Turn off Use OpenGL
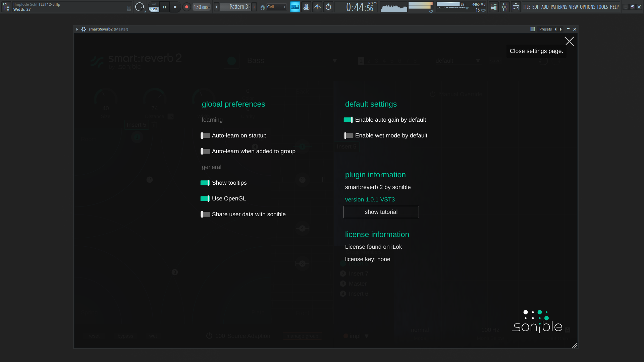 point(205,198)
